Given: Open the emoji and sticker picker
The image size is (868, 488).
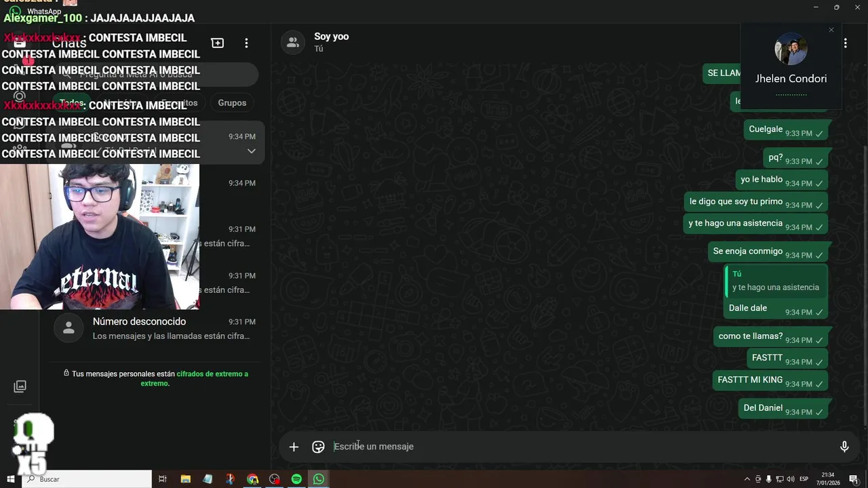Looking at the screenshot, I should 318,447.
